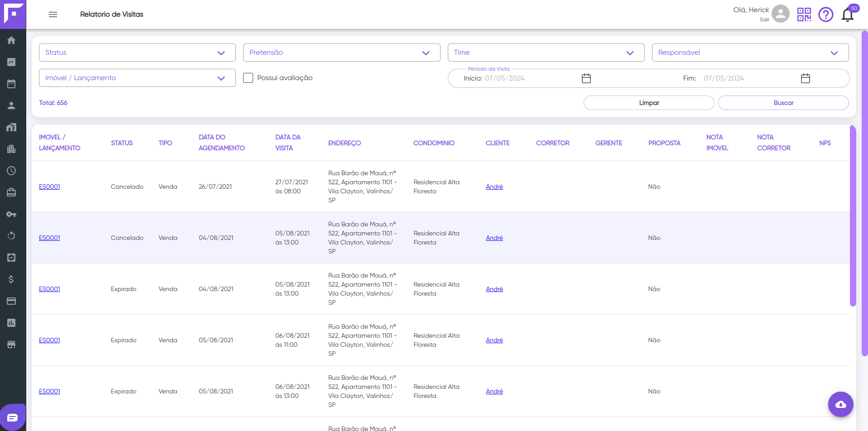Expand the Status dropdown

pyautogui.click(x=137, y=53)
